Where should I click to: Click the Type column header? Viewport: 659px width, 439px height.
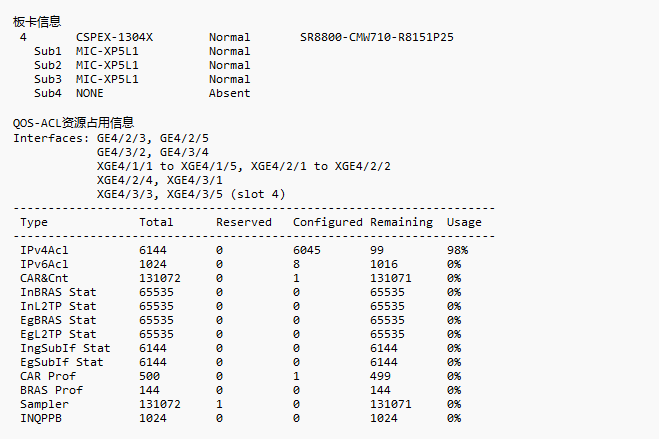click(x=34, y=222)
